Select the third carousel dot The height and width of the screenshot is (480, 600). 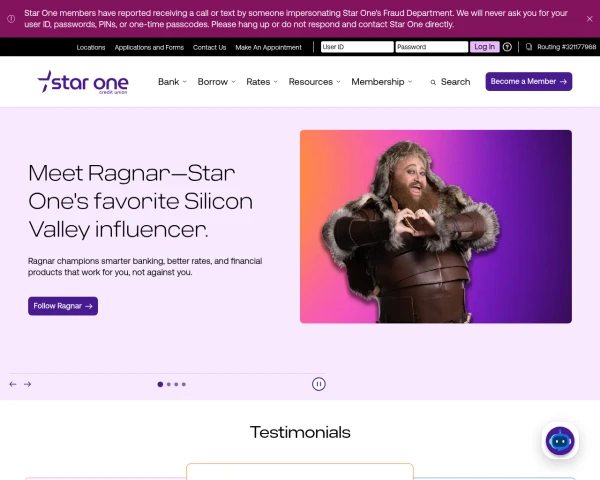coord(176,384)
